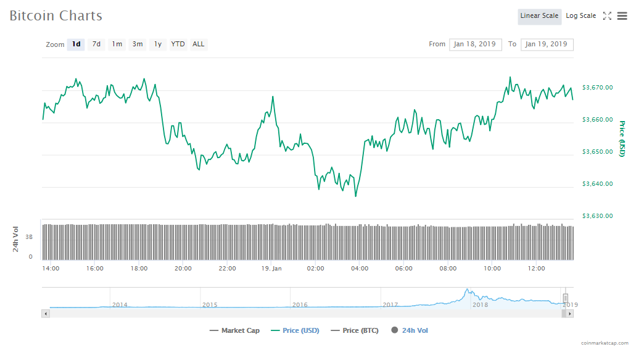Show the Market Cap series
The height and width of the screenshot is (352, 644).
tap(235, 330)
